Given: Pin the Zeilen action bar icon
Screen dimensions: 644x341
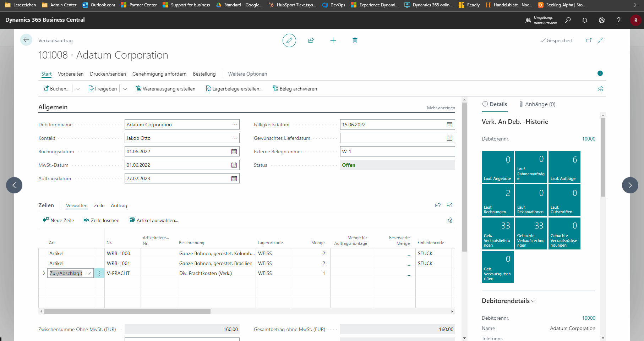Looking at the screenshot, I should coord(449,220).
